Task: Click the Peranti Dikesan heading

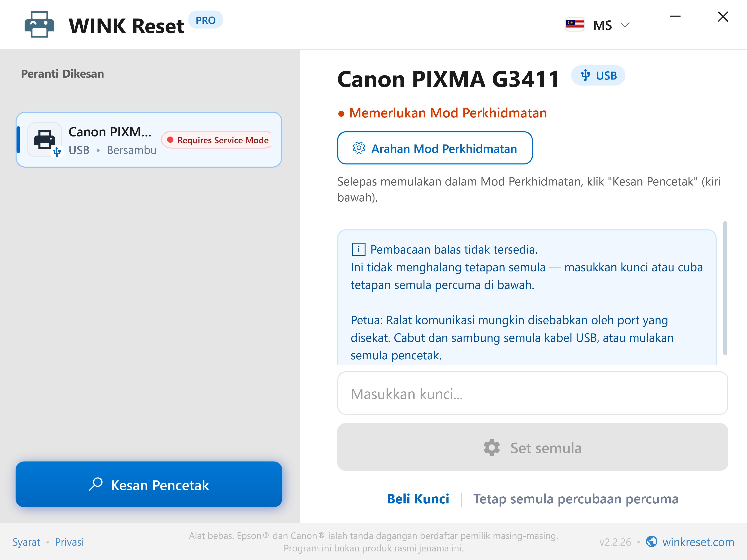Action: (x=62, y=73)
